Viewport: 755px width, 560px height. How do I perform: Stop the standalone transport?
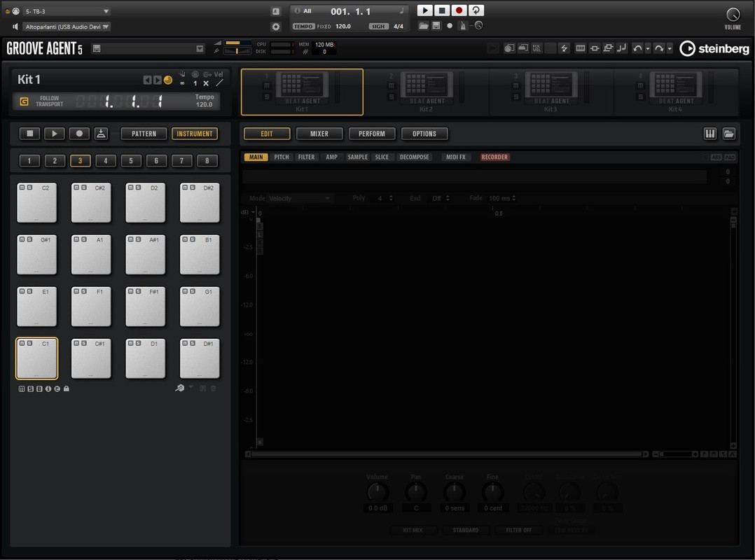[x=441, y=10]
